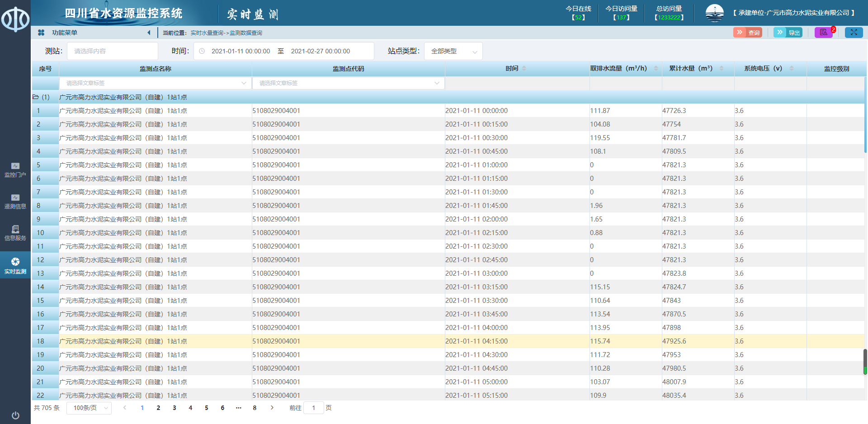Viewport: 868px width, 424px height.
Task: Click the 查询 button
Action: 748,33
